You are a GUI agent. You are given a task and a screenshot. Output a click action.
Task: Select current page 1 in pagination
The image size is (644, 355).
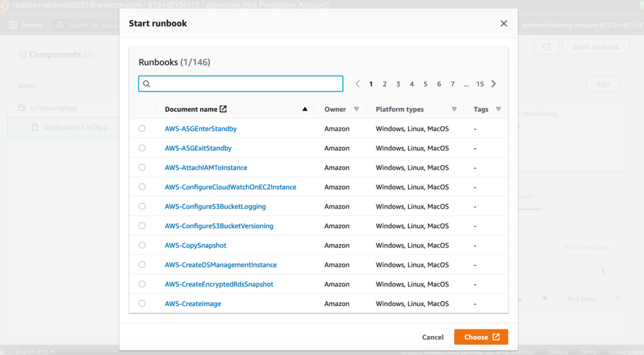(x=371, y=84)
